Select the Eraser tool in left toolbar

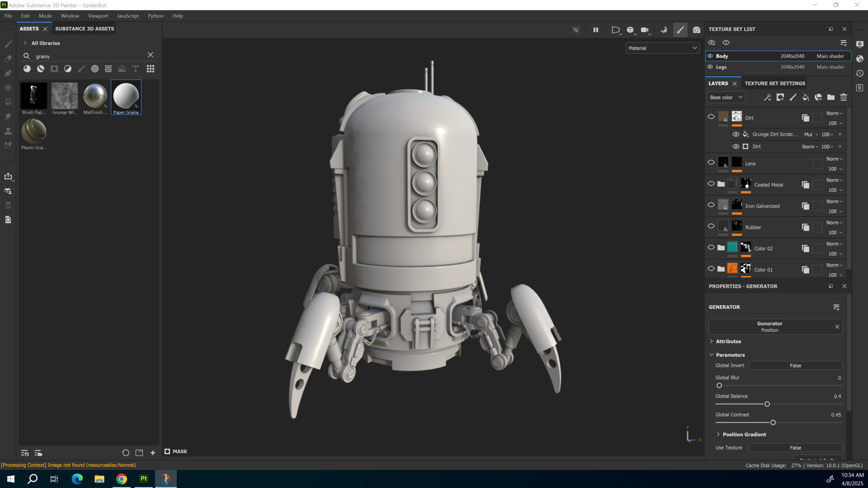point(8,59)
